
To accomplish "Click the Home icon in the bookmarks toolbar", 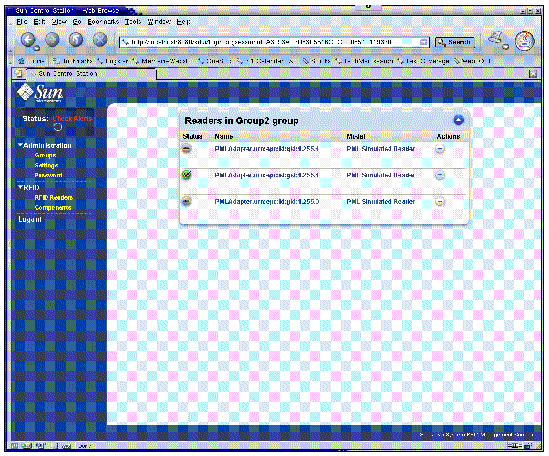I will 22,61.
